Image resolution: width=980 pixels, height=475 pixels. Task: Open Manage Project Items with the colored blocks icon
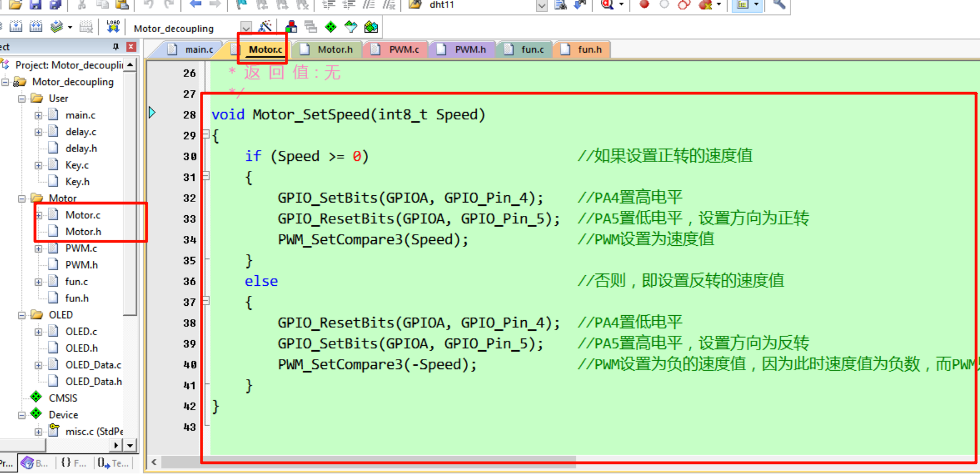[291, 27]
